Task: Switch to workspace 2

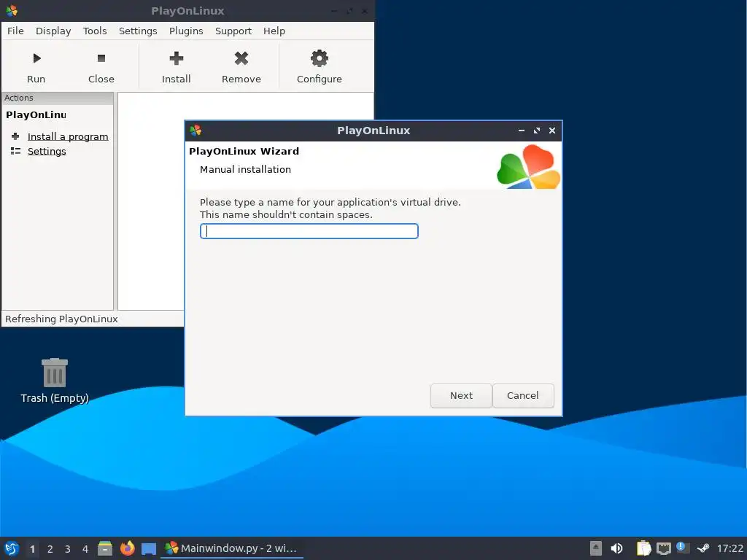Action: coord(50,549)
